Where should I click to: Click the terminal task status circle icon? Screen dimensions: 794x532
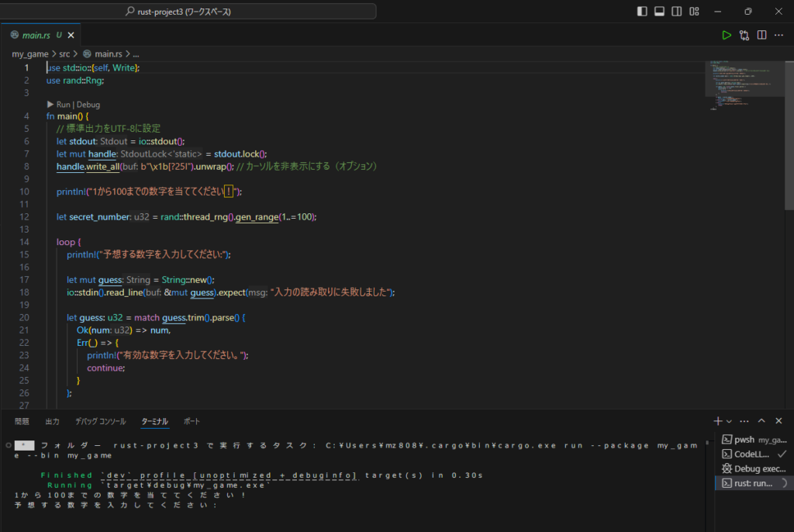(9, 445)
